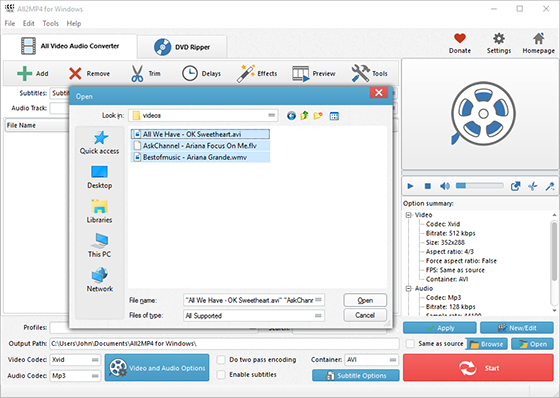Tick the Enable subtitles checkbox

[x=221, y=374]
